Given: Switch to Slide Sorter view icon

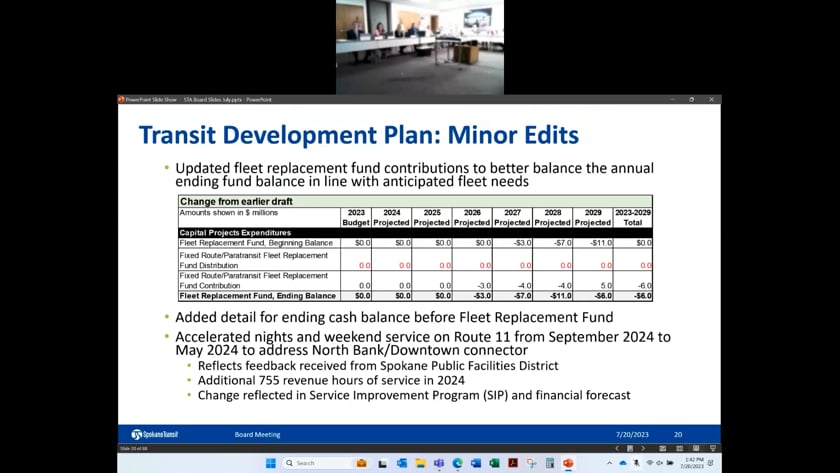Looking at the screenshot, I should [679, 448].
